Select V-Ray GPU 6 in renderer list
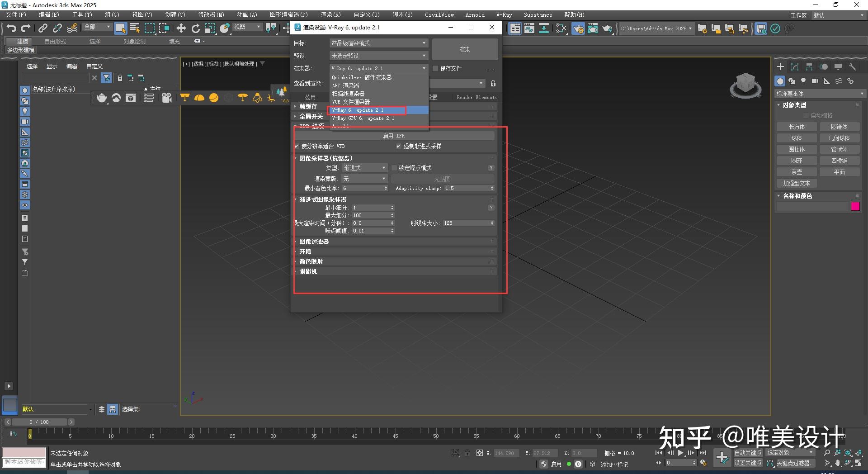Image resolution: width=868 pixels, height=474 pixels. (363, 118)
